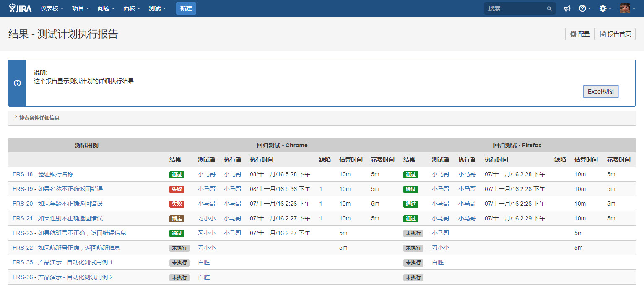Click the JIRA logo
644x285 pixels.
coord(20,8)
